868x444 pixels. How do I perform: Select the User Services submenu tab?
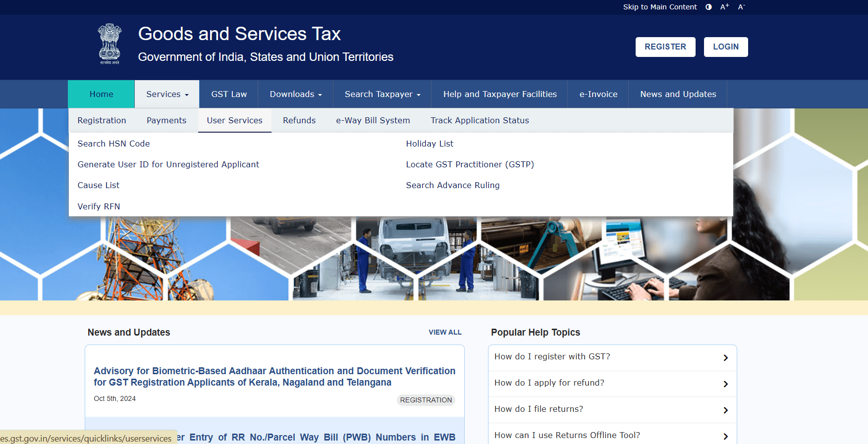235,120
